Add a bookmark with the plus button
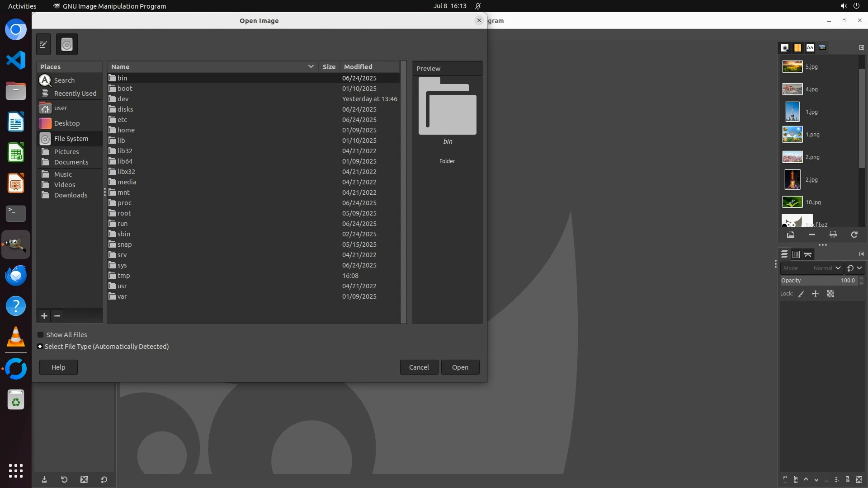The image size is (868, 488). tap(44, 316)
